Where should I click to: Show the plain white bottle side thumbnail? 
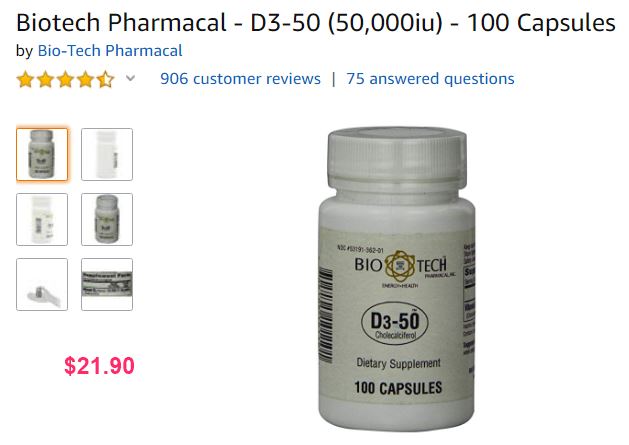(x=107, y=154)
